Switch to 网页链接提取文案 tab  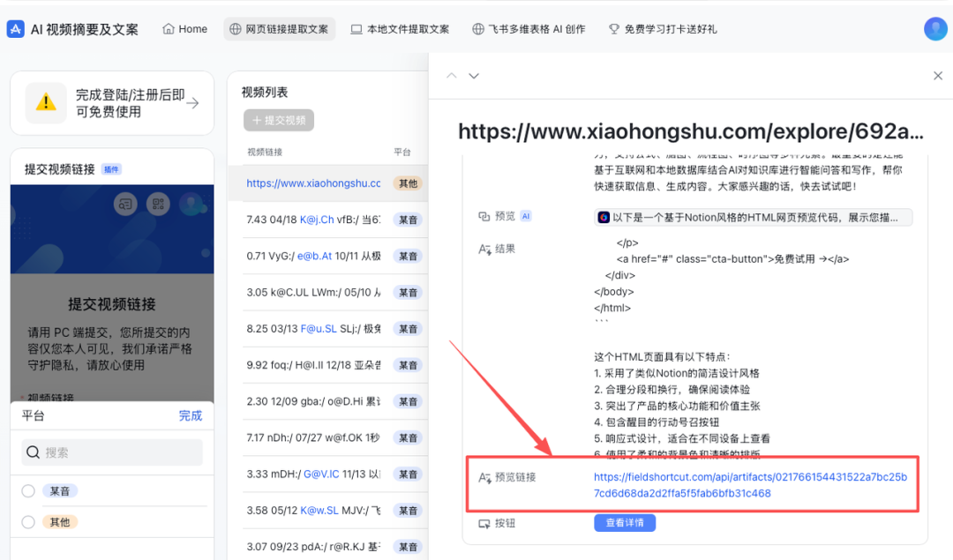pos(279,29)
